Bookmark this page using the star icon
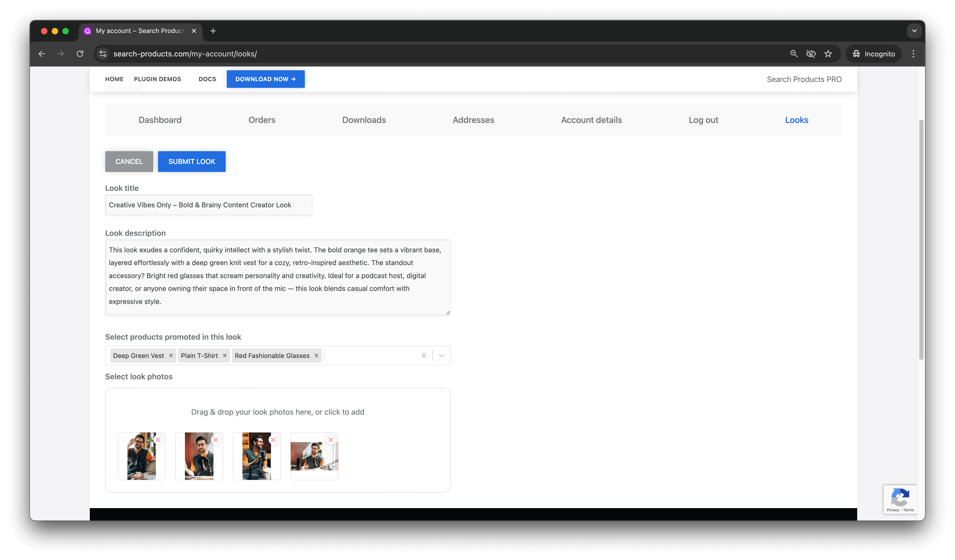The image size is (955, 560). 828,53
